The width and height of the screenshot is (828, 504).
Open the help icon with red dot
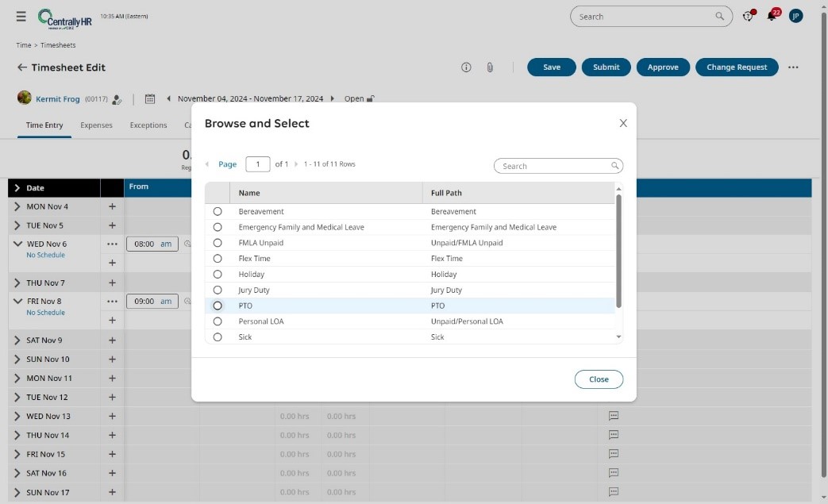pos(749,16)
